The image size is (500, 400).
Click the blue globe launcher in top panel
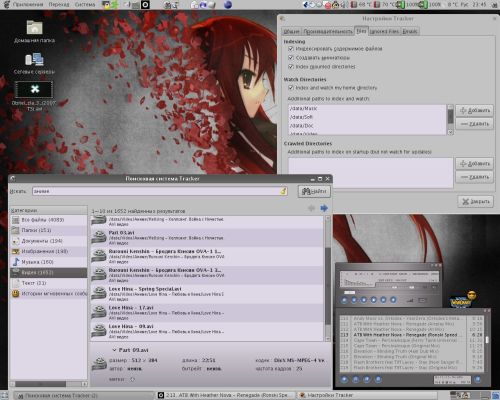(x=228, y=5)
